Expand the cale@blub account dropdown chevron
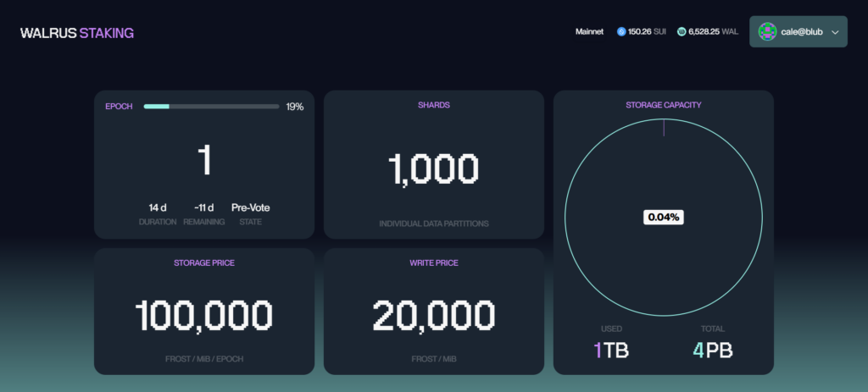 835,32
